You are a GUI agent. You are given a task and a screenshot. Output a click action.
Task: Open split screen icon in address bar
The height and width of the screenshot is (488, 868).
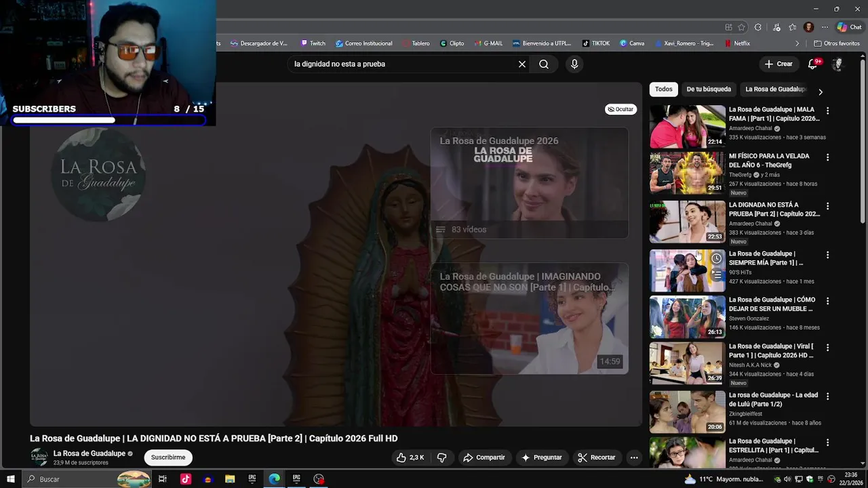[x=728, y=27]
